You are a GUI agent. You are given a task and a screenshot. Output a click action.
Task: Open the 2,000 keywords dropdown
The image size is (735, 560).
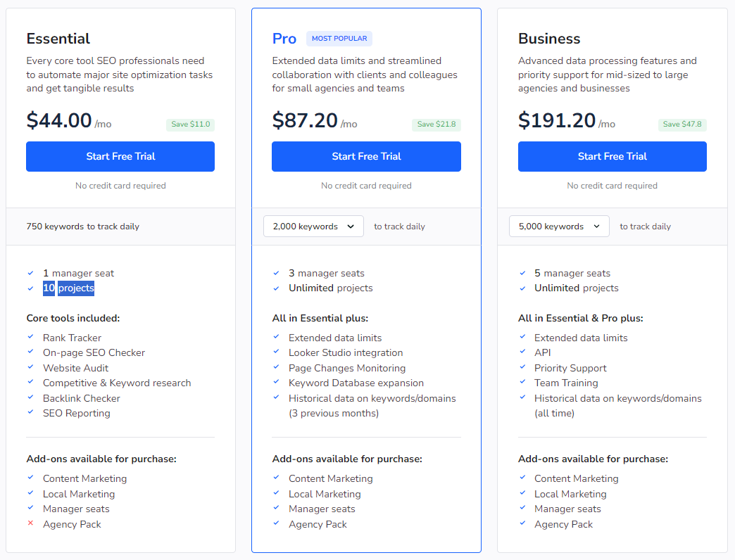point(313,227)
